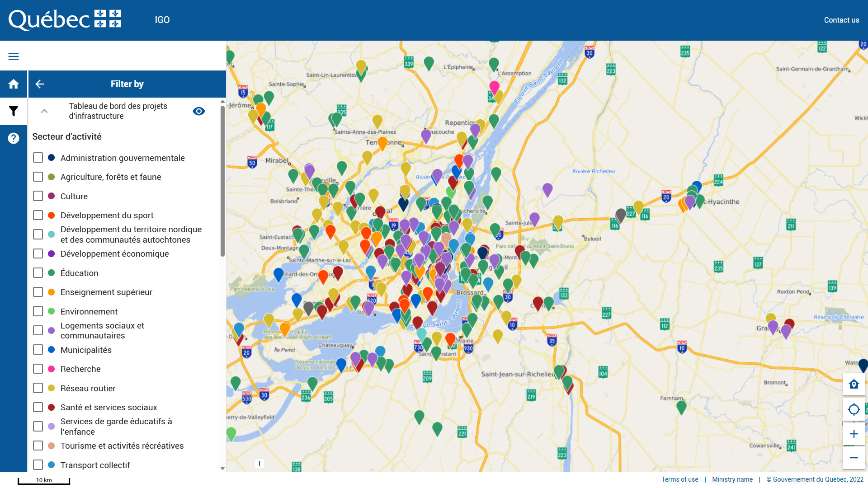Click the purple marker near Sainte-Julie
868x488 pixels.
click(x=534, y=219)
